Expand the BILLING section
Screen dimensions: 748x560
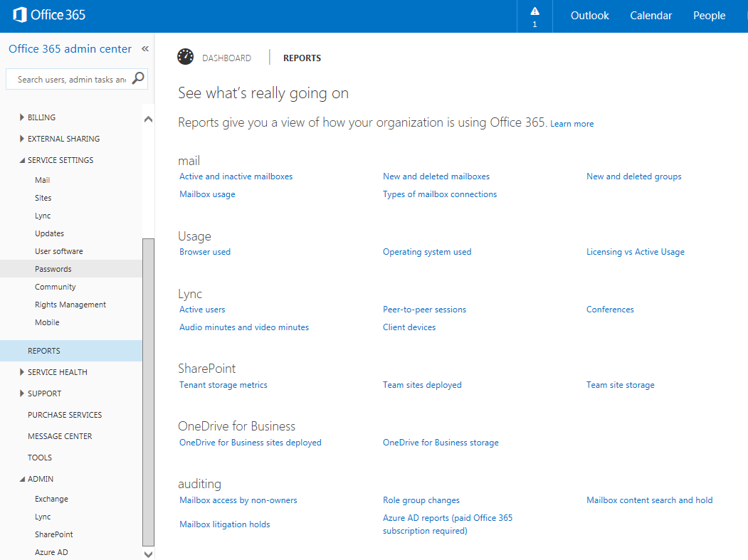[x=21, y=117]
